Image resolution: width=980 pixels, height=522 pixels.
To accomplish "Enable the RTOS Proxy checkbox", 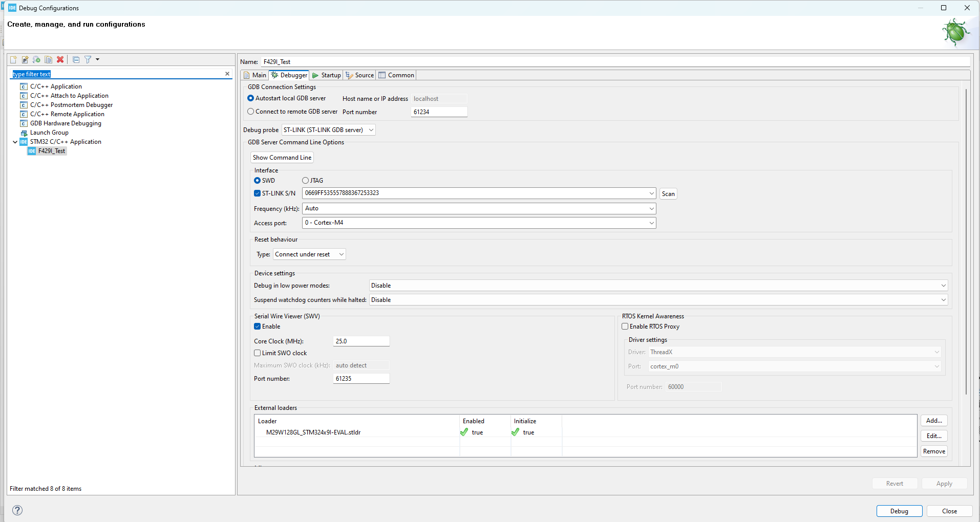I will (625, 327).
